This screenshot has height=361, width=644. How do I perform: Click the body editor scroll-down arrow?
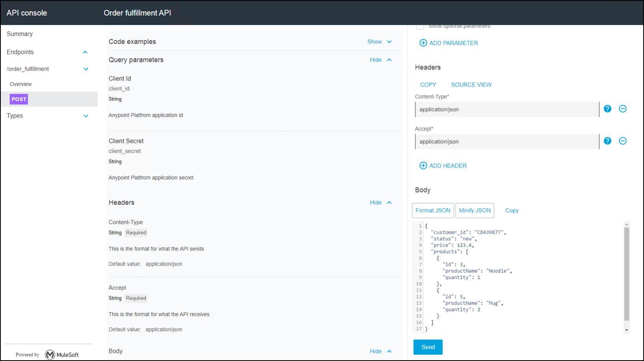(627, 330)
